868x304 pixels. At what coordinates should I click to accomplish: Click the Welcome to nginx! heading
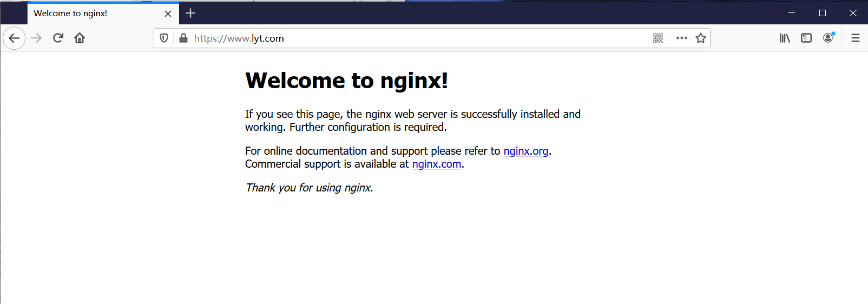347,81
